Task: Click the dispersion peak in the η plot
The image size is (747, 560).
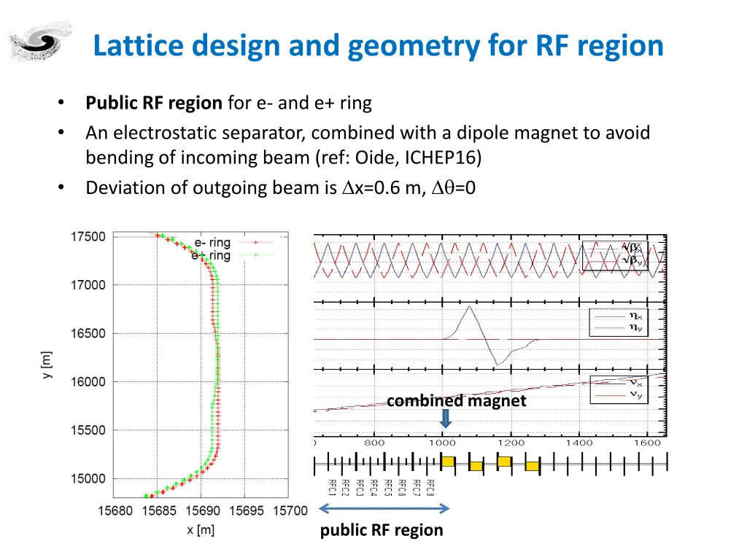Action: 469,307
